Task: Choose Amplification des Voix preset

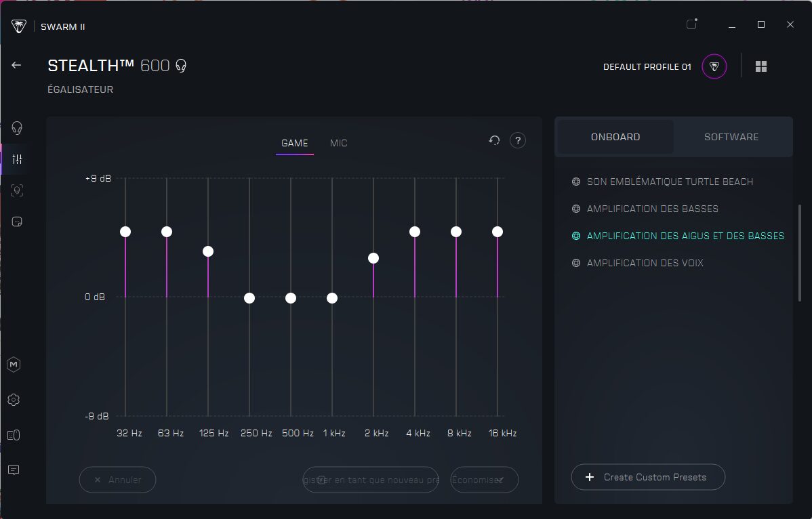Action: click(x=645, y=263)
